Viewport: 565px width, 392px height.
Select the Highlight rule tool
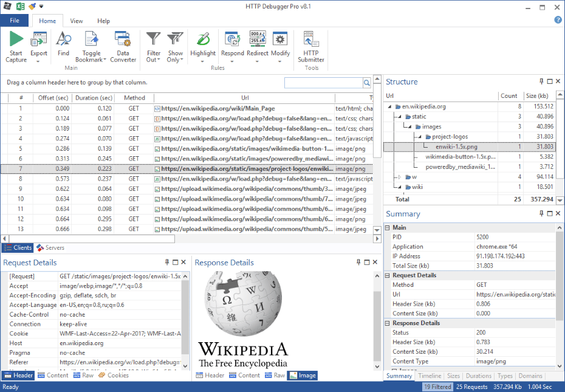pos(202,46)
